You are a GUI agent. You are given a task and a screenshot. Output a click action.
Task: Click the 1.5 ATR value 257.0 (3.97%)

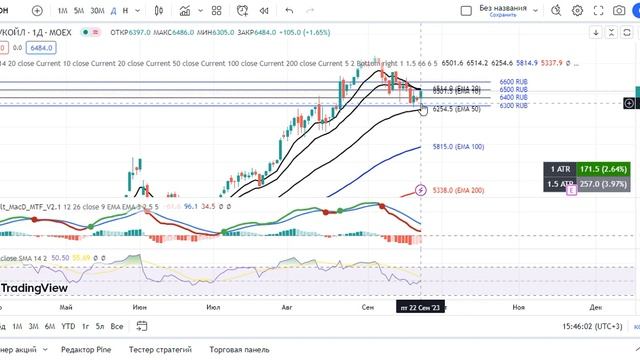tap(603, 184)
